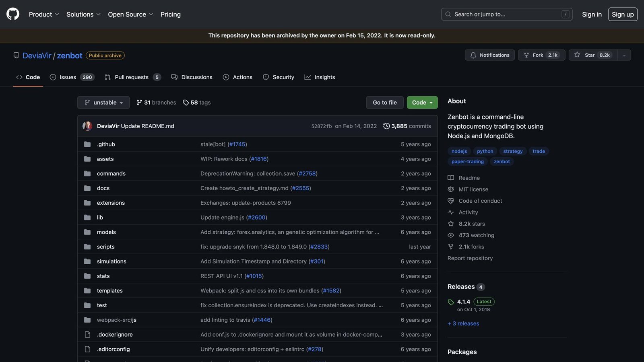The image size is (644, 362).
Task: Click the GitHub logo icon
Action: [12, 14]
